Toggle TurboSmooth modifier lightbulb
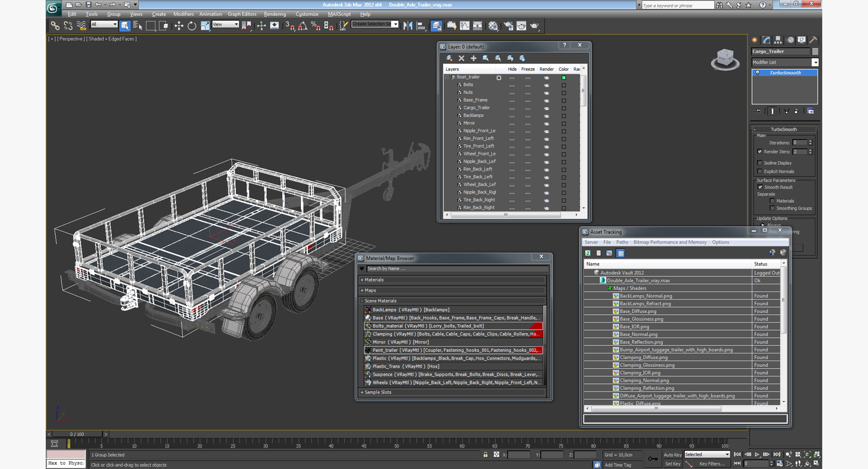This screenshot has width=868, height=469. point(758,73)
